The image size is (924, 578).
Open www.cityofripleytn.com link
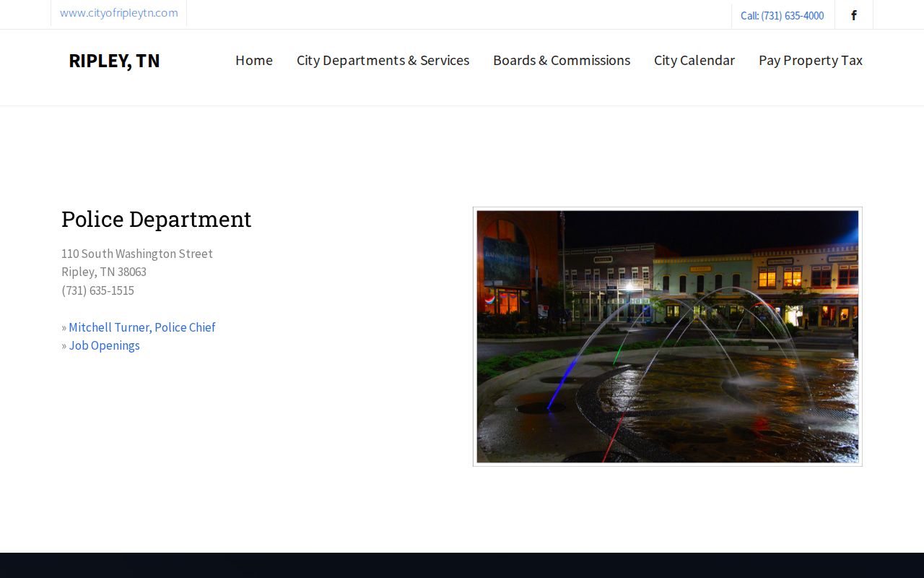pos(119,13)
